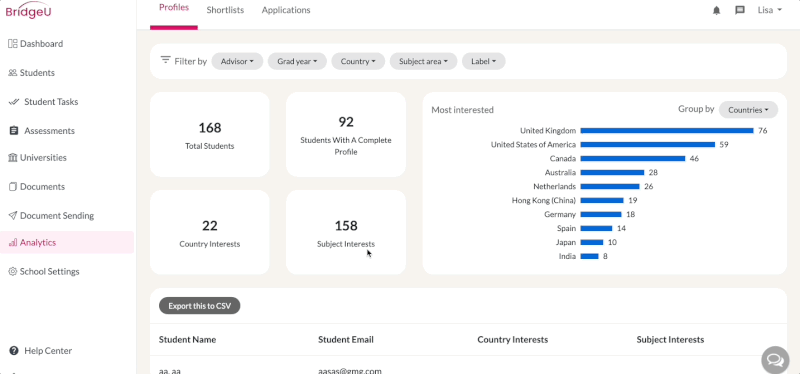This screenshot has width=800, height=374.
Task: Go to Student Tasks page
Action: click(x=51, y=102)
